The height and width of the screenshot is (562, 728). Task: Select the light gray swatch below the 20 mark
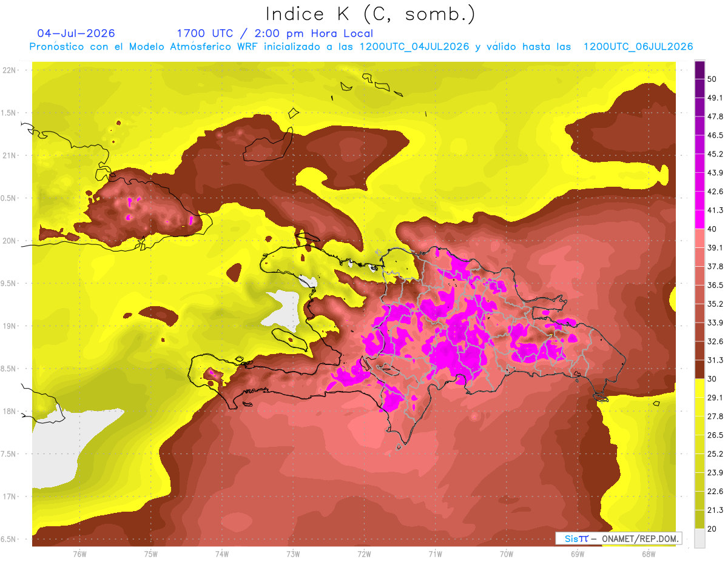(x=699, y=538)
